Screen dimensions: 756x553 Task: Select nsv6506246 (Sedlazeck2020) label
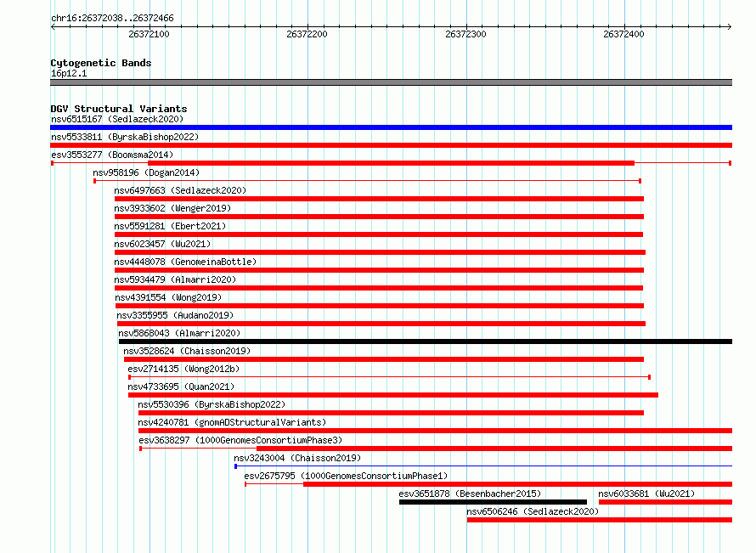coord(533,511)
